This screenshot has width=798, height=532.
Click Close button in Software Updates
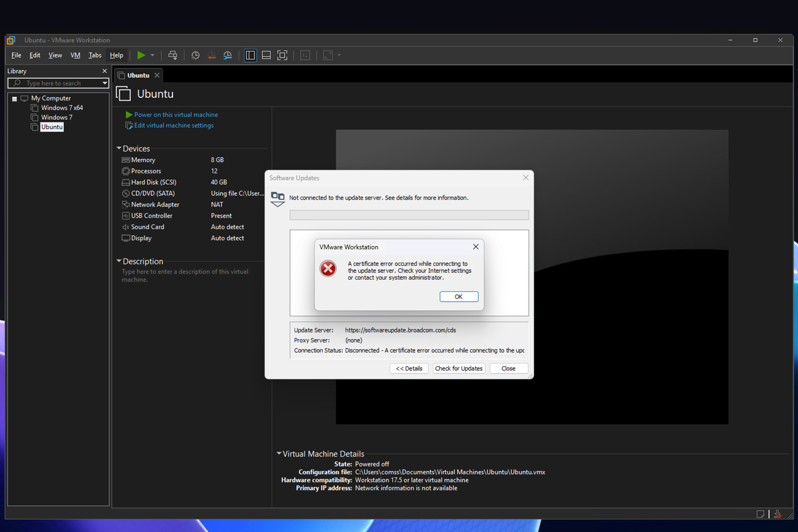(509, 369)
